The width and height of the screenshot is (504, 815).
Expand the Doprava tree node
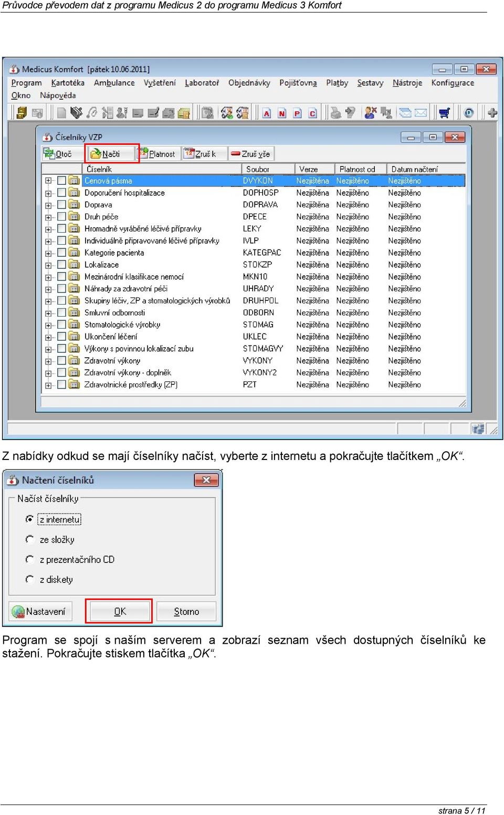tap(48, 205)
